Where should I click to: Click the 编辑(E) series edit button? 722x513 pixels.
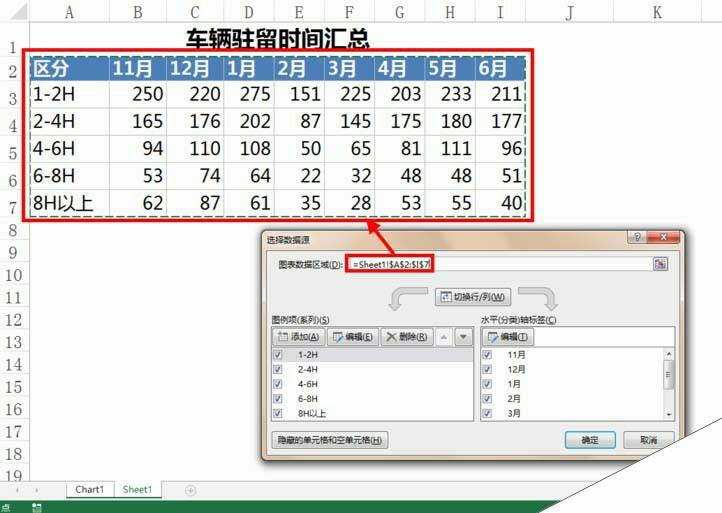[x=353, y=337]
